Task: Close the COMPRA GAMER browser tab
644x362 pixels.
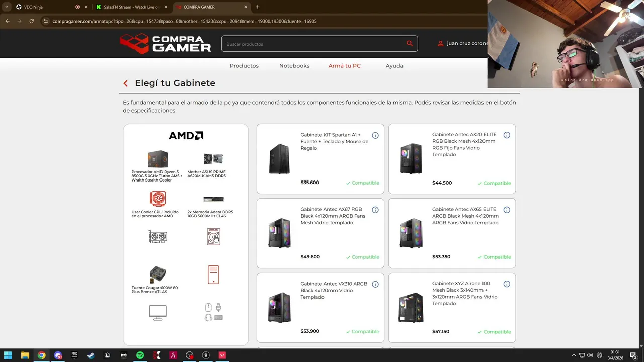Action: click(246, 7)
